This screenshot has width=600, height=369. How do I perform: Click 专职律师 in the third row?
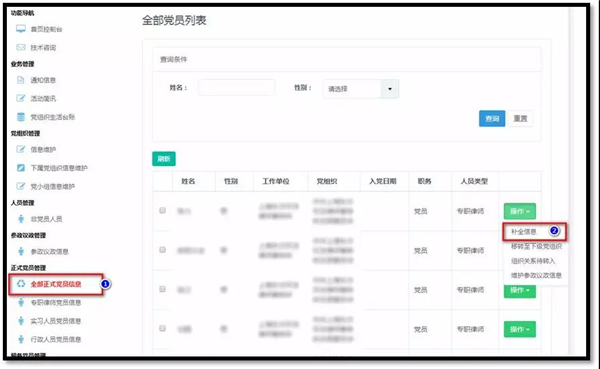470,290
